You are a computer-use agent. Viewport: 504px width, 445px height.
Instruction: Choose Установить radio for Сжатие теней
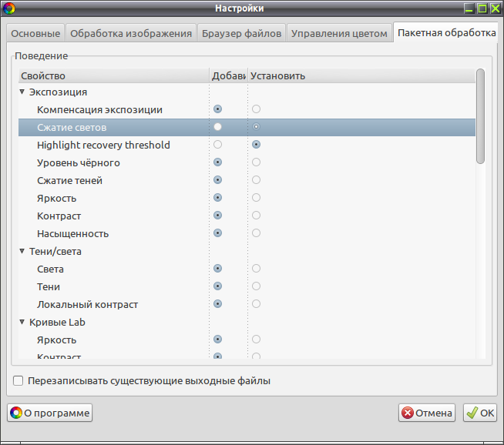[256, 180]
